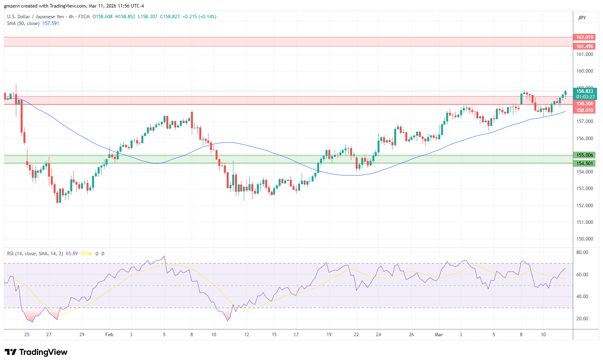The image size is (603, 364).
Task: Click the Mar date label on time axis
Action: tap(439, 335)
